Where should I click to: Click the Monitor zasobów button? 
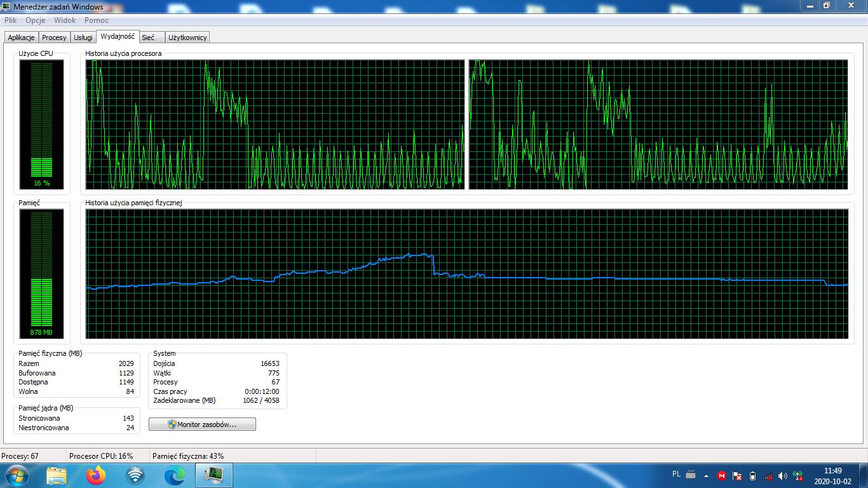(x=202, y=424)
